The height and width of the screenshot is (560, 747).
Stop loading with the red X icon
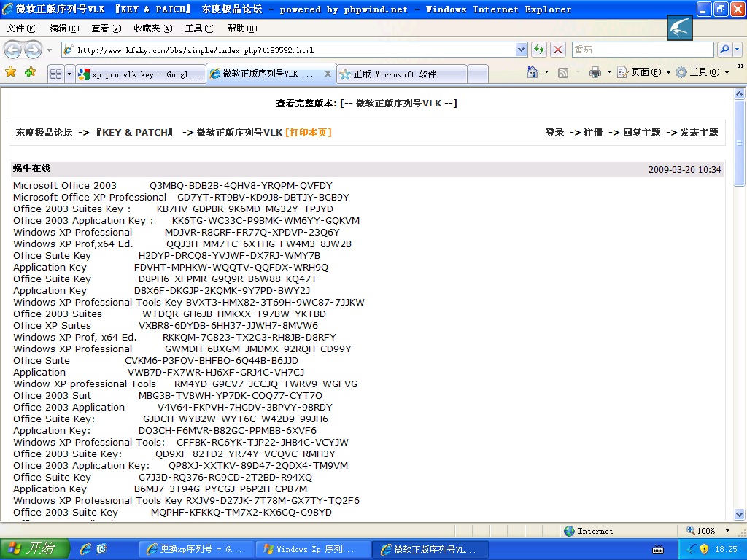pos(558,50)
